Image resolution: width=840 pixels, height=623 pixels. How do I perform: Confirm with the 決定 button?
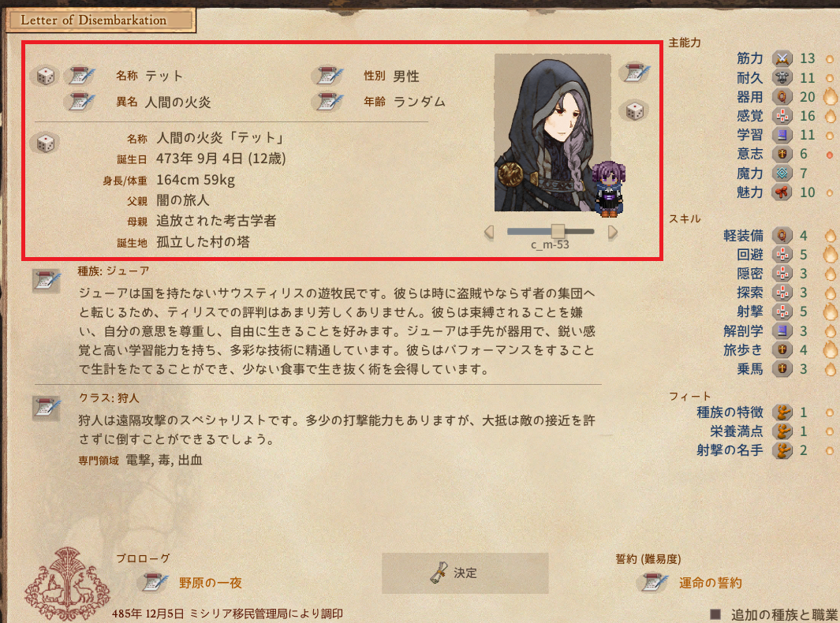click(x=465, y=573)
